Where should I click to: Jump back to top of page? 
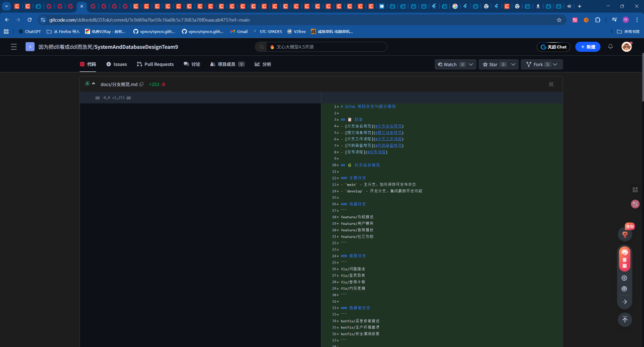(625, 319)
